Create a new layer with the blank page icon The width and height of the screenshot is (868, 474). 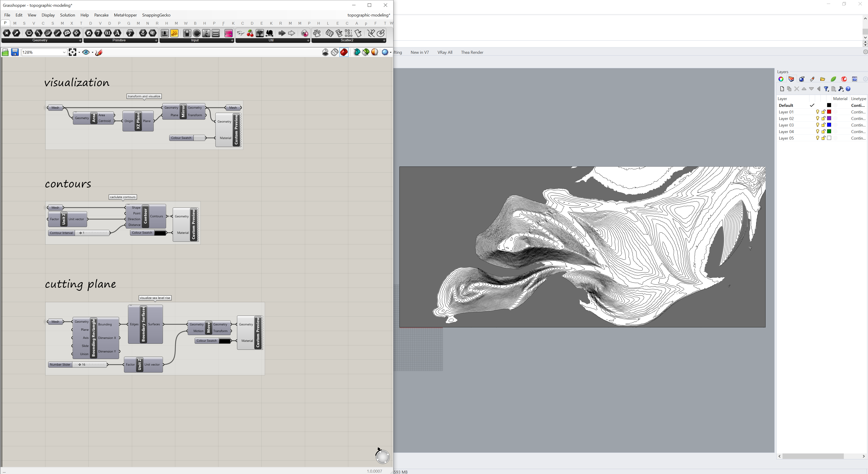click(782, 89)
